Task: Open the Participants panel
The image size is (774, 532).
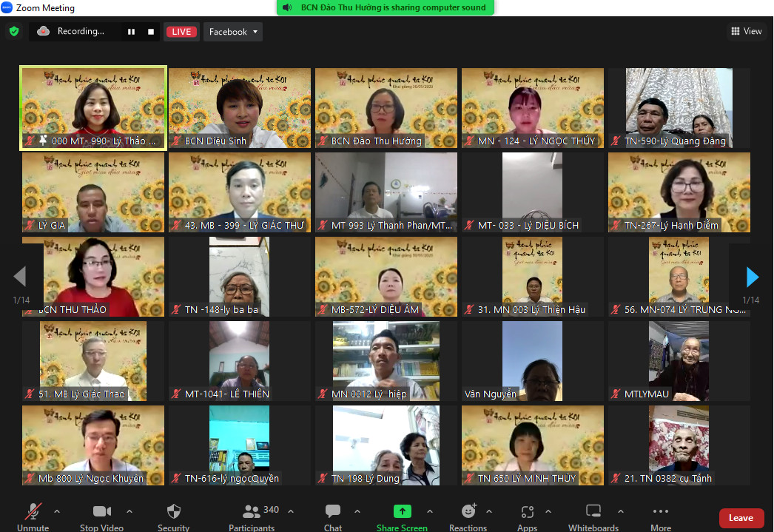Action: coord(252,512)
